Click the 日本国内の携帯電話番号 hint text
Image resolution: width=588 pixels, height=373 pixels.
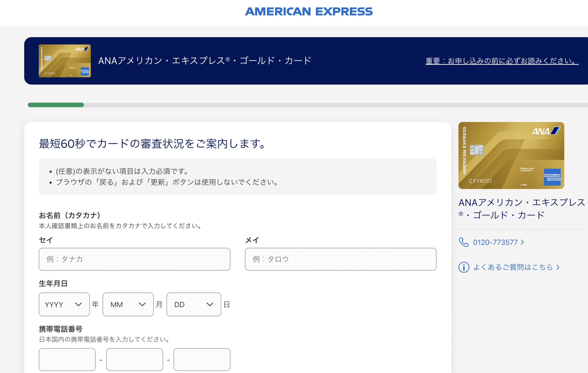pyautogui.click(x=105, y=339)
